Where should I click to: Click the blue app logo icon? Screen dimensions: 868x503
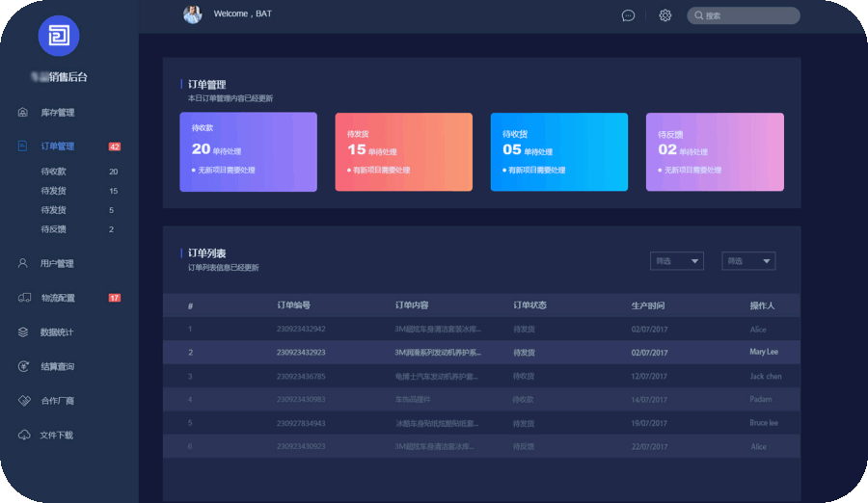(59, 36)
